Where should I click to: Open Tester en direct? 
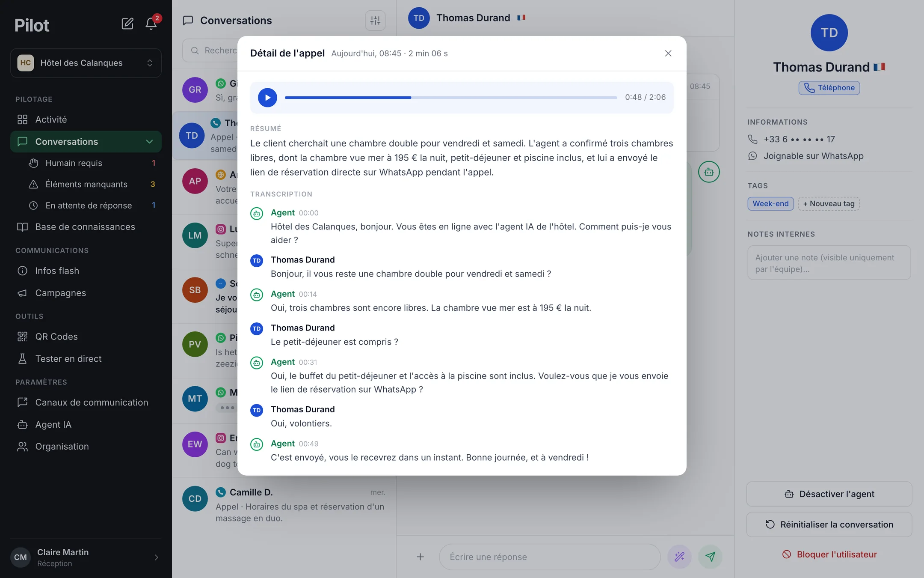(86, 359)
